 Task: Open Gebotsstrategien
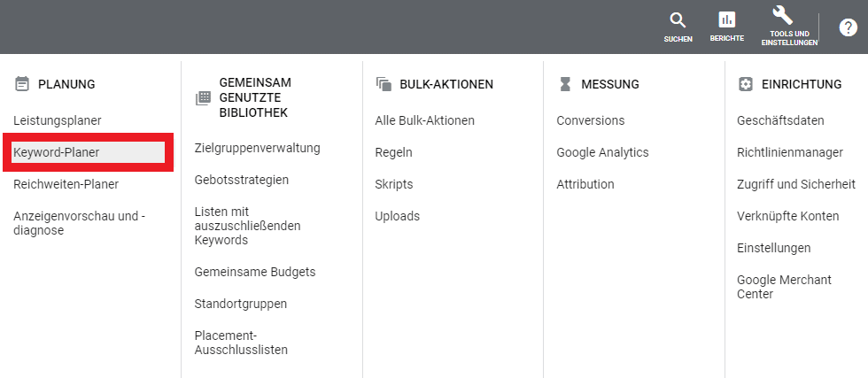pyautogui.click(x=242, y=180)
